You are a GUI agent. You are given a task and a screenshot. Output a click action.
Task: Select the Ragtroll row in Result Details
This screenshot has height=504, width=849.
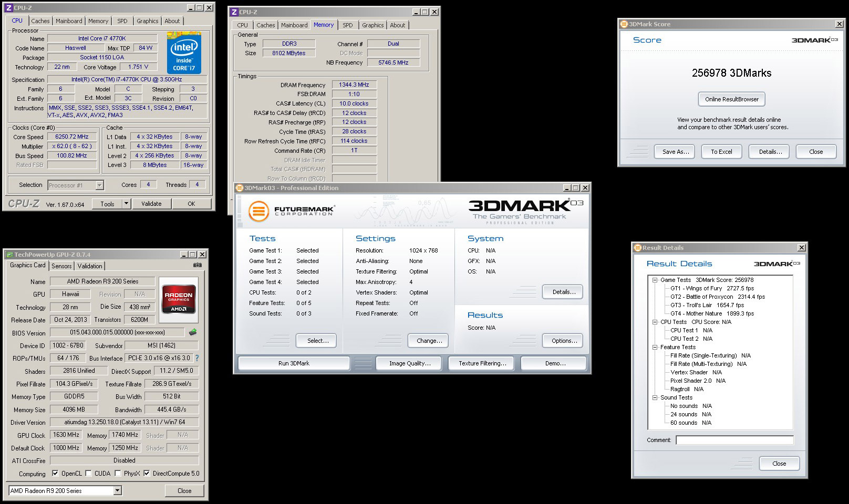tap(687, 389)
